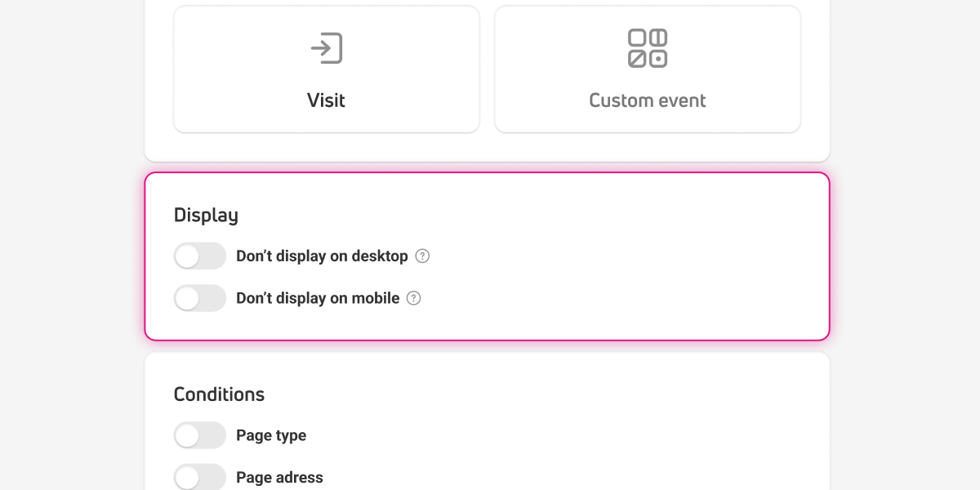This screenshot has width=980, height=490.
Task: Turn on the 'Page type' condition switch
Action: click(200, 435)
